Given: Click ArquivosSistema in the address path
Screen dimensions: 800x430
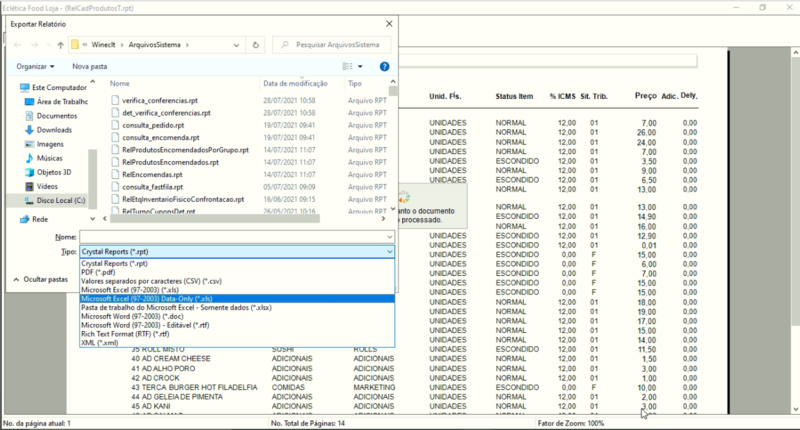Looking at the screenshot, I should (155, 45).
